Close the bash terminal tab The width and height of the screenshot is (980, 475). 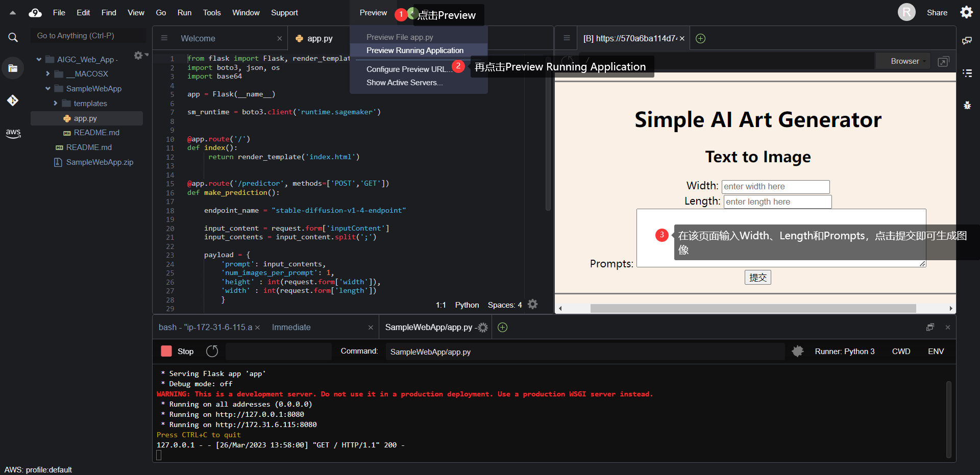pos(258,328)
